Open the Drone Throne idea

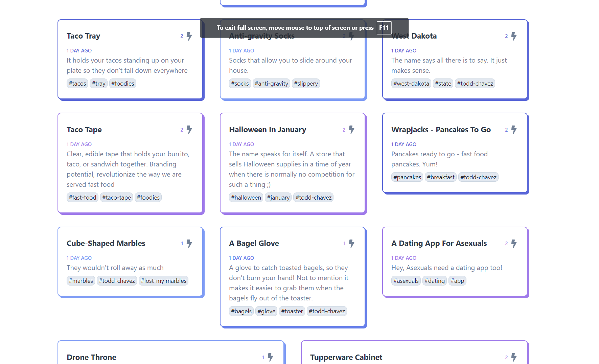coord(91,357)
